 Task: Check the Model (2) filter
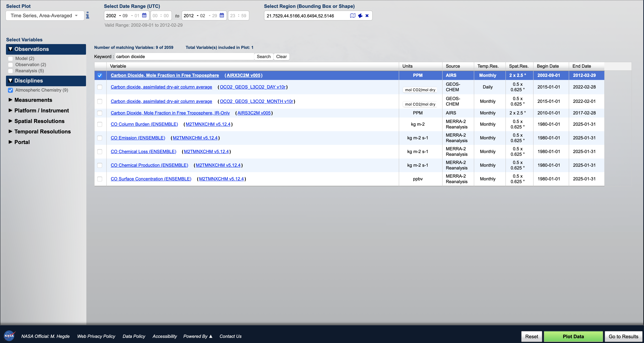[x=10, y=58]
